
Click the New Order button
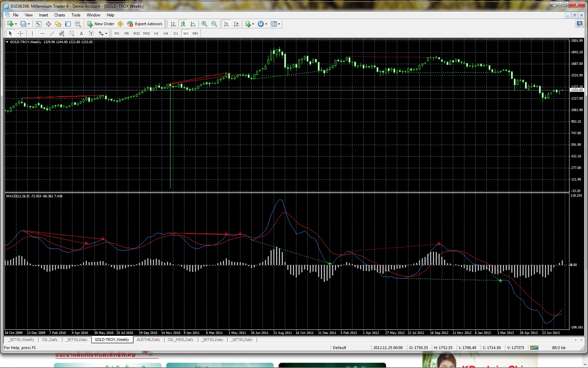(101, 24)
